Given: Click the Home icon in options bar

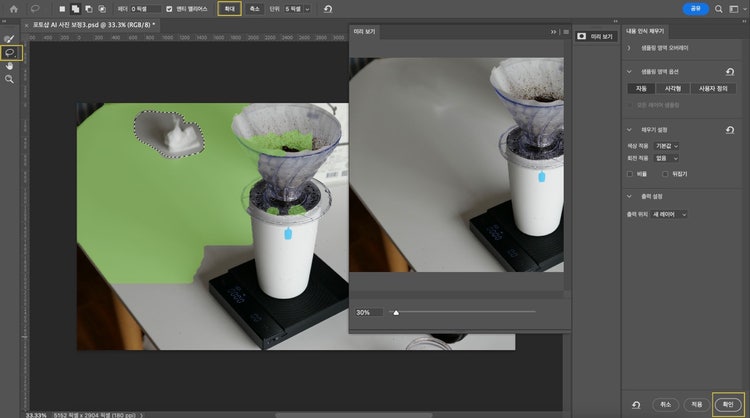Looking at the screenshot, I should [x=13, y=9].
